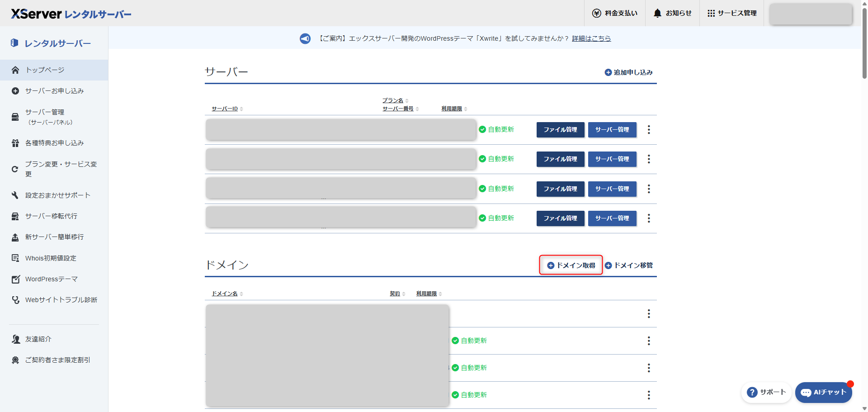Click ドメイン取得 link
Screen dimensions: 868x412
[571, 265]
